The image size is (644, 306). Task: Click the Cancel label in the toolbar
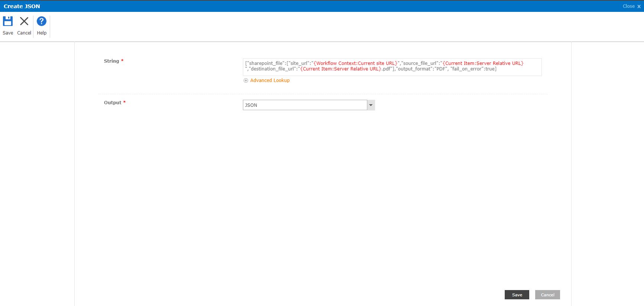(x=24, y=33)
